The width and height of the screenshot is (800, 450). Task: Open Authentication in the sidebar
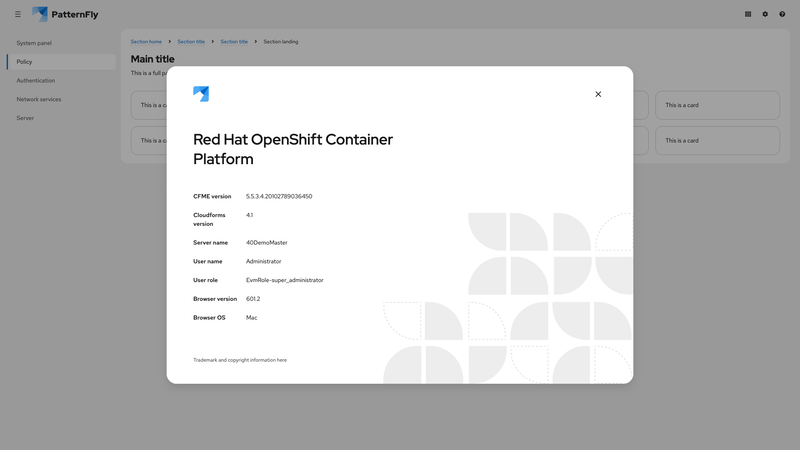pos(36,81)
